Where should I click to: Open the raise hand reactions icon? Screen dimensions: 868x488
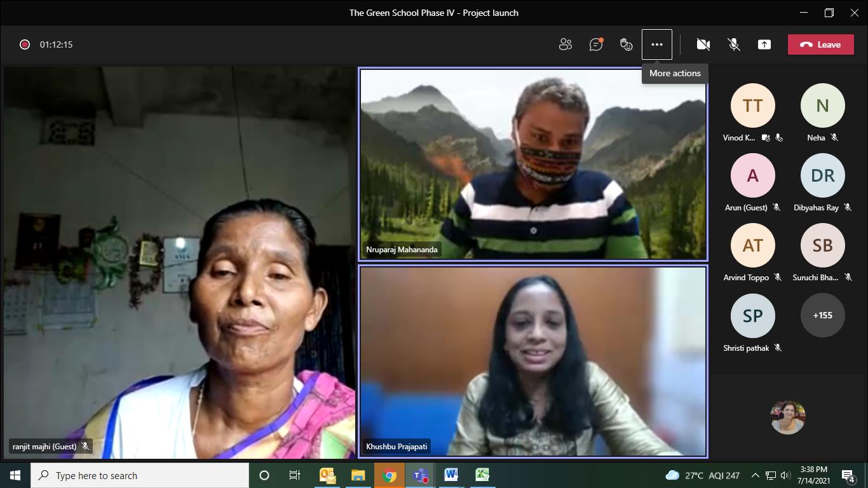[x=626, y=44]
